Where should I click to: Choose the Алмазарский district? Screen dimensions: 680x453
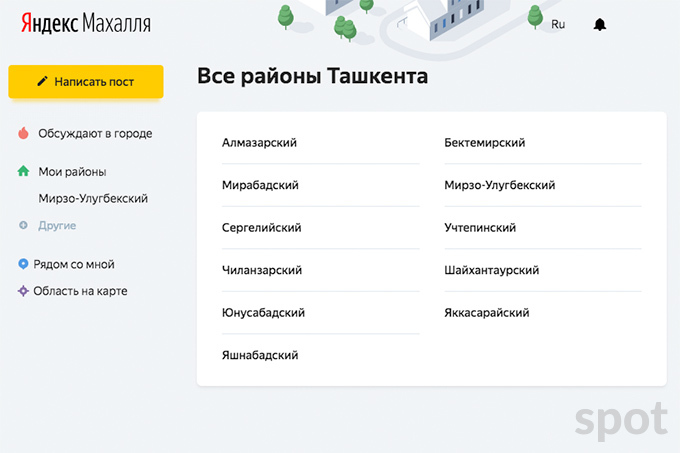pyautogui.click(x=259, y=143)
